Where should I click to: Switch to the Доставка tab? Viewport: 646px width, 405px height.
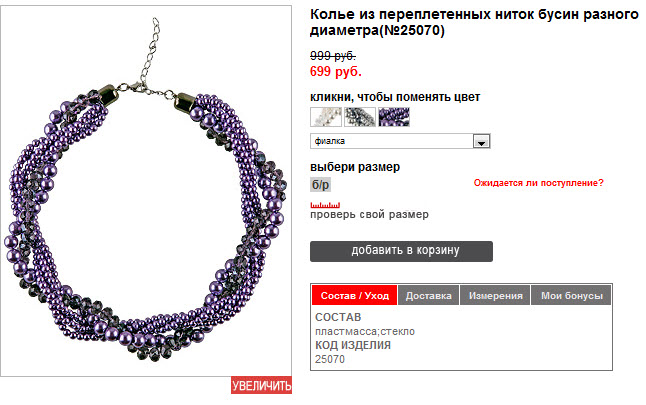[428, 295]
